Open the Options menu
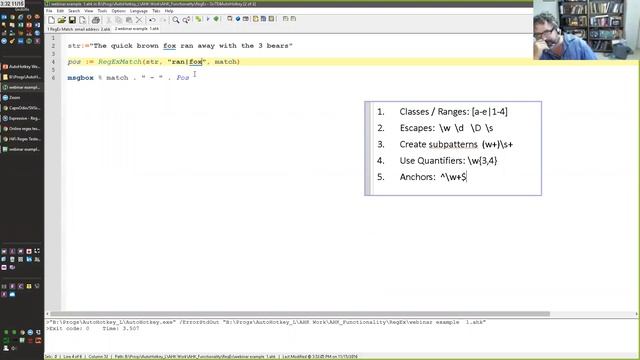This screenshot has width=640, height=360. 118,11
